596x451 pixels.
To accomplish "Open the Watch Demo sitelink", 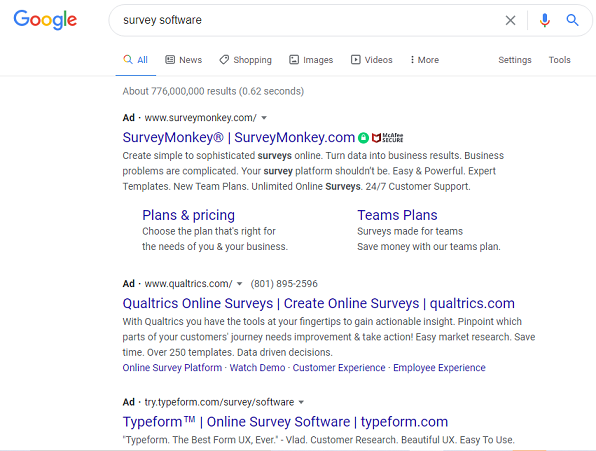I will (257, 368).
